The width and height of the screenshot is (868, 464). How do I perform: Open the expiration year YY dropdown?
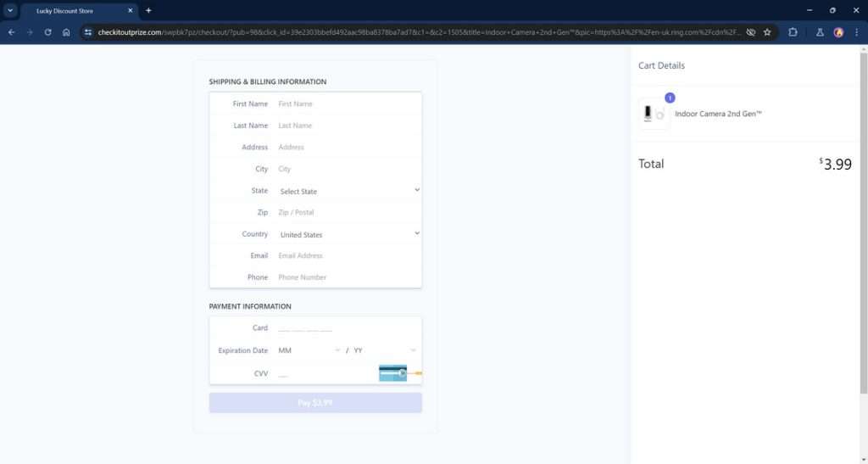tap(385, 350)
